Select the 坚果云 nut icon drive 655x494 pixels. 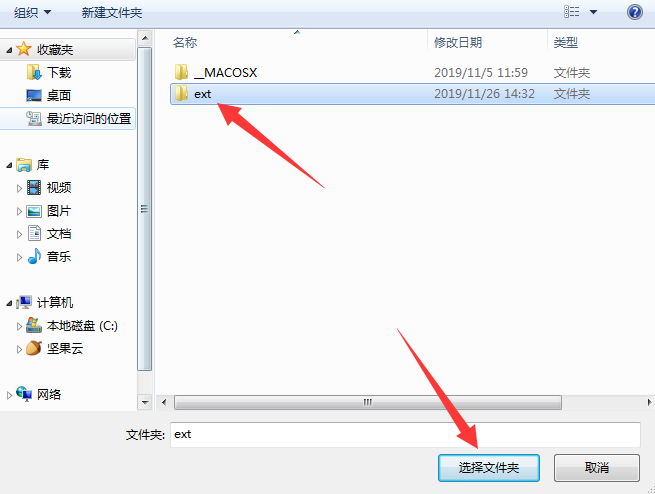(34, 348)
